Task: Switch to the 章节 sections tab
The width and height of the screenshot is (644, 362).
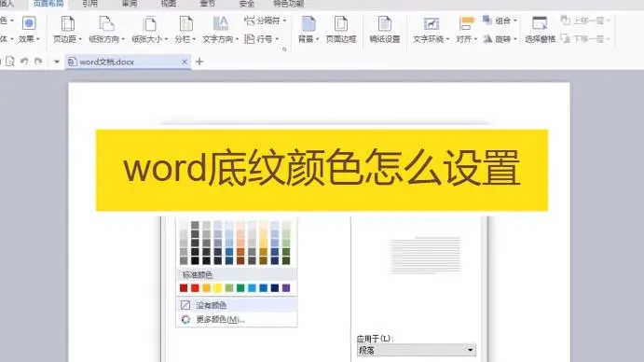Action: [x=208, y=4]
